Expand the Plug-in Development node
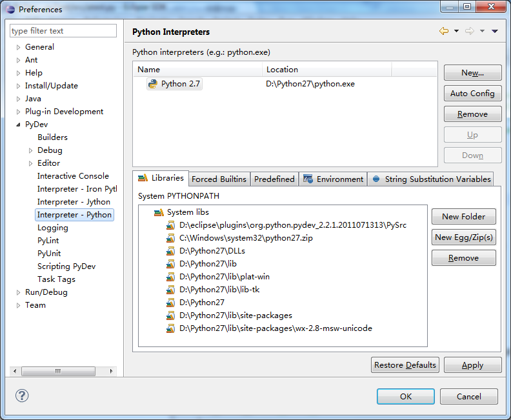Screen dimensions: 511x420 [x=18, y=112]
